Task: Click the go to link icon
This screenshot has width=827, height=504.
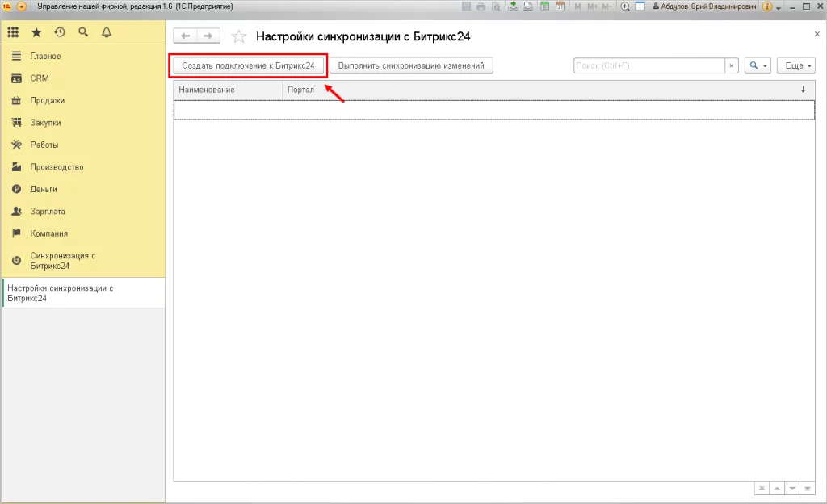Action: click(528, 6)
